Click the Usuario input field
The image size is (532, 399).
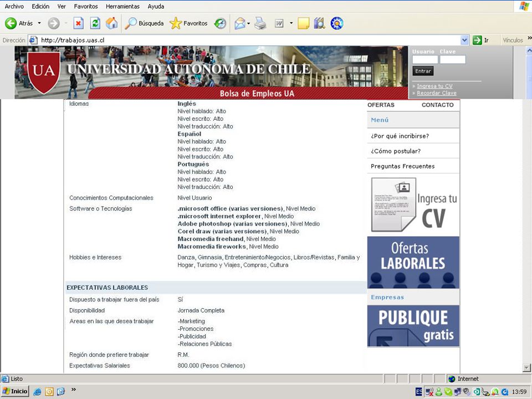pyautogui.click(x=425, y=60)
